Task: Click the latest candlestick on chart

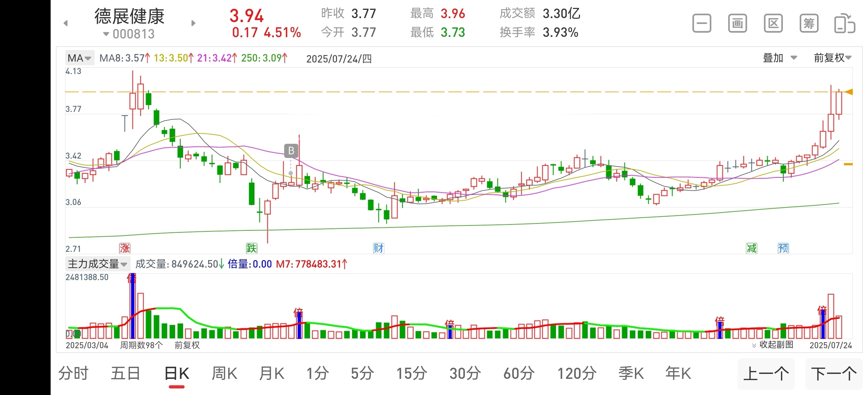Action: coord(839,103)
